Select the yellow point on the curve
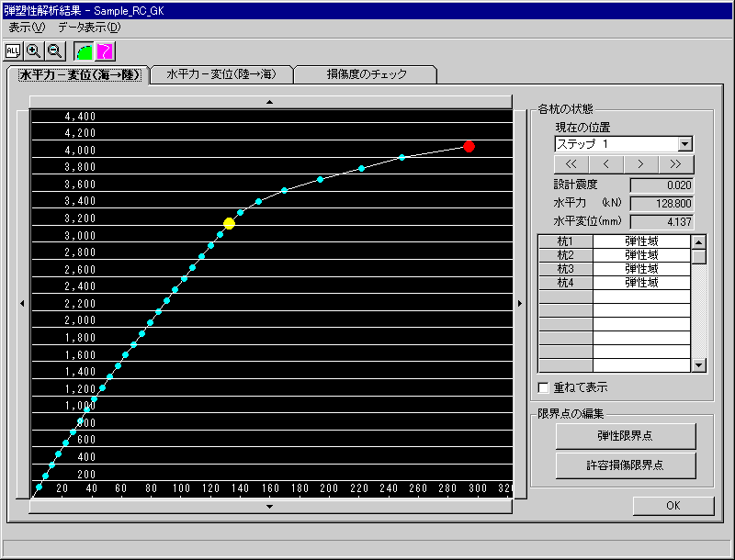Image resolution: width=735 pixels, height=560 pixels. [229, 221]
